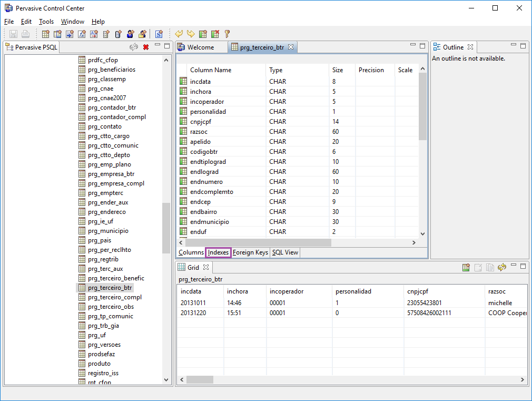Switch to the SQL View tab
532x401 pixels.
285,252
